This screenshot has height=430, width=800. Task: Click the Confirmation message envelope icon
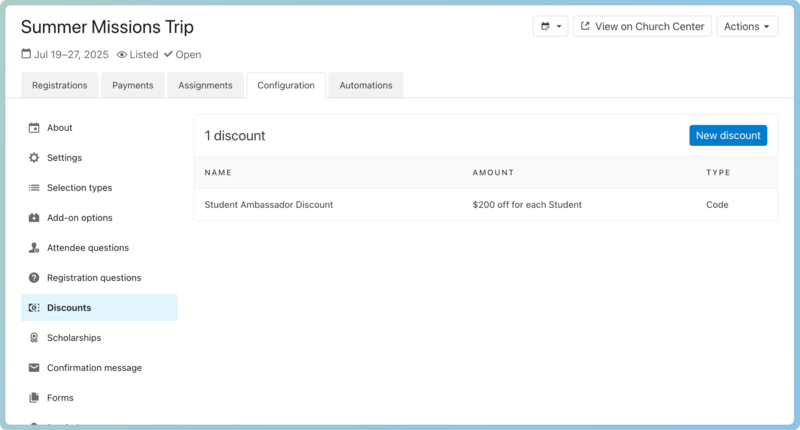point(34,368)
